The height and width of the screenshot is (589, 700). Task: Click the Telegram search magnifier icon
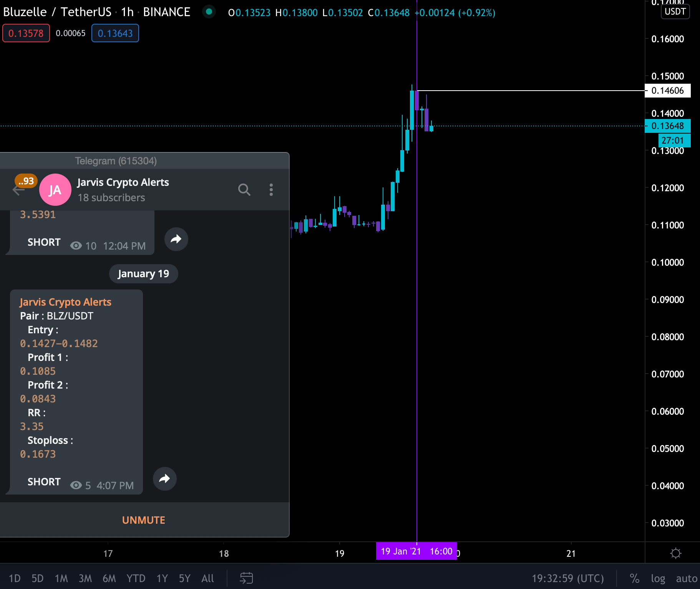tap(244, 190)
